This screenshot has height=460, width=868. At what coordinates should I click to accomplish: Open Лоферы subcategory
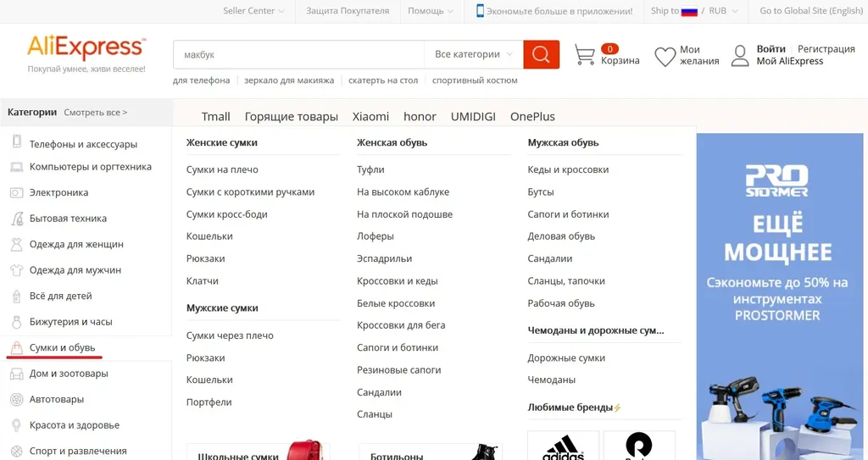[x=376, y=236]
